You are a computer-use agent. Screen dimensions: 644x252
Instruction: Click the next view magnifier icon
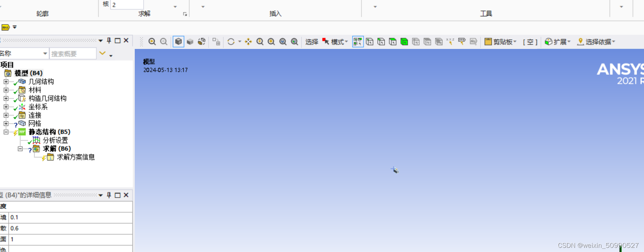coord(163,42)
